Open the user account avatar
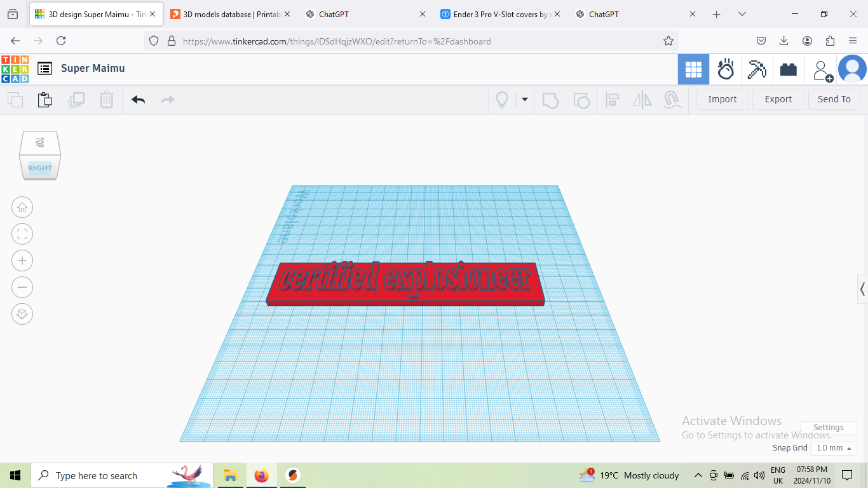This screenshot has width=868, height=488. click(852, 69)
